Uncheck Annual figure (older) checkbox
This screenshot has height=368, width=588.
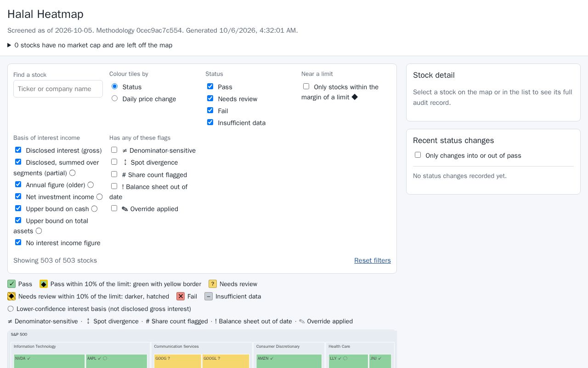tap(18, 184)
